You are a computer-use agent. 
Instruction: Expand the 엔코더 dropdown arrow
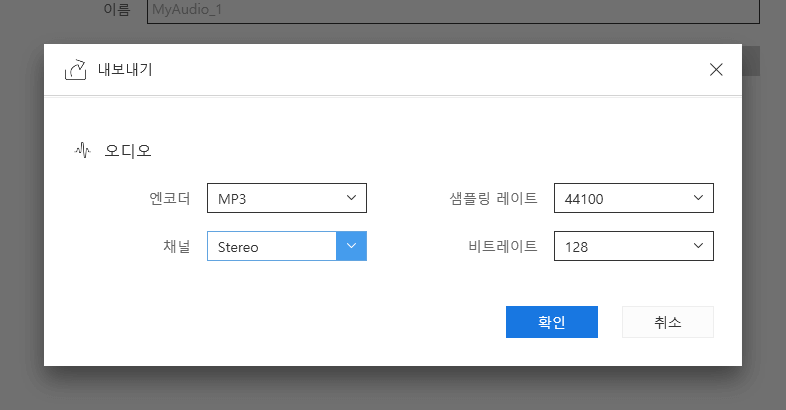click(x=351, y=198)
